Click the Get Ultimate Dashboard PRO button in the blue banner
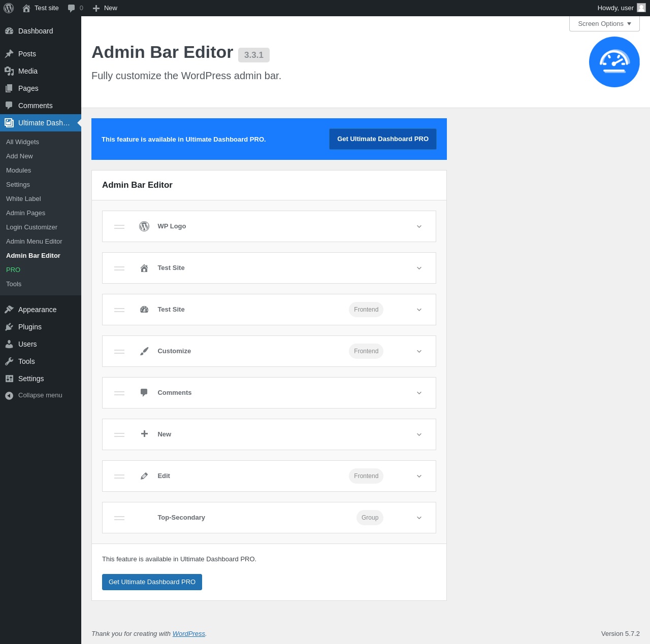650x644 pixels. [x=383, y=139]
